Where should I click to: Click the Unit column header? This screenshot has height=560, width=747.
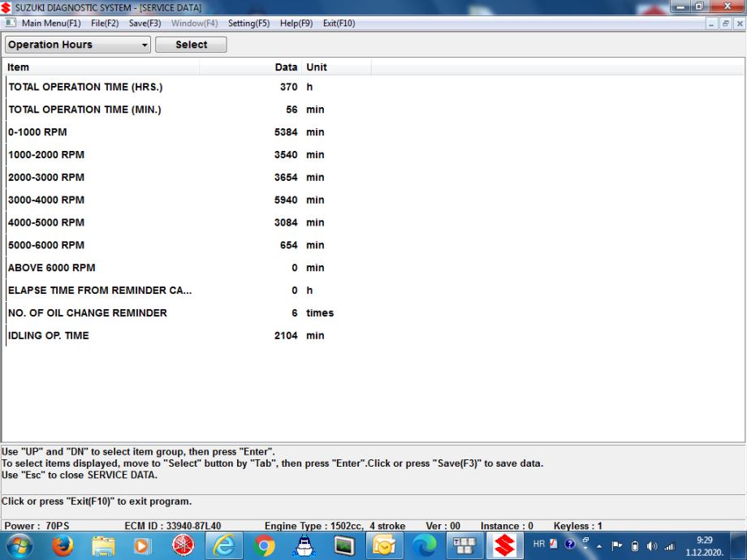[336, 67]
